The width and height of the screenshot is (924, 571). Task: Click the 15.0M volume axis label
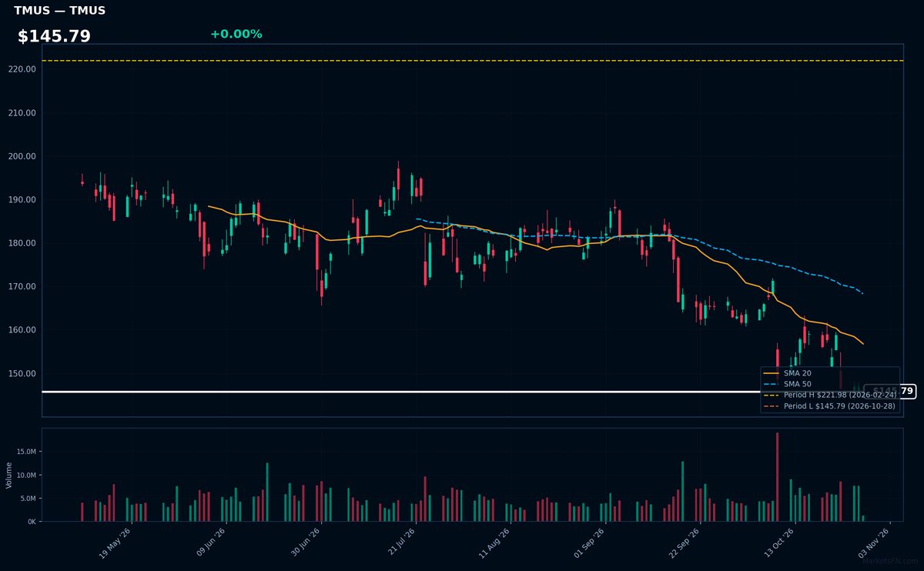pos(26,452)
